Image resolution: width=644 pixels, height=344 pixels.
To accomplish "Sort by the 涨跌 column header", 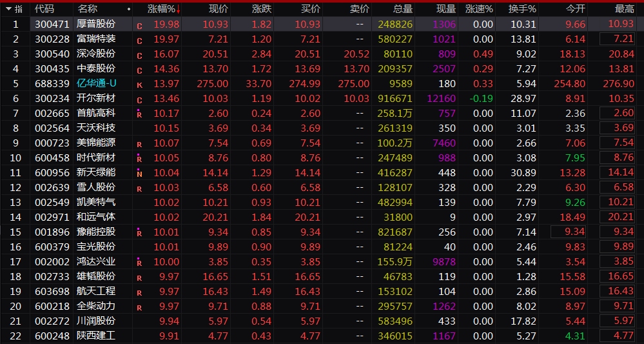I will pos(262,9).
